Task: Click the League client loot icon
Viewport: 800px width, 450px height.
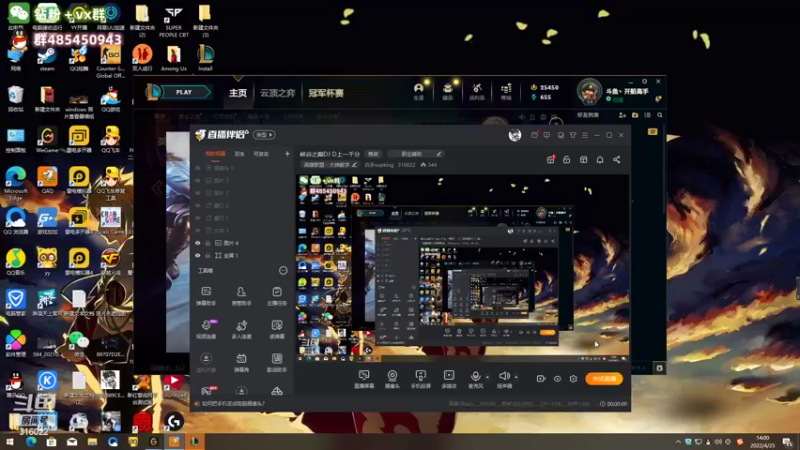Action: click(477, 91)
